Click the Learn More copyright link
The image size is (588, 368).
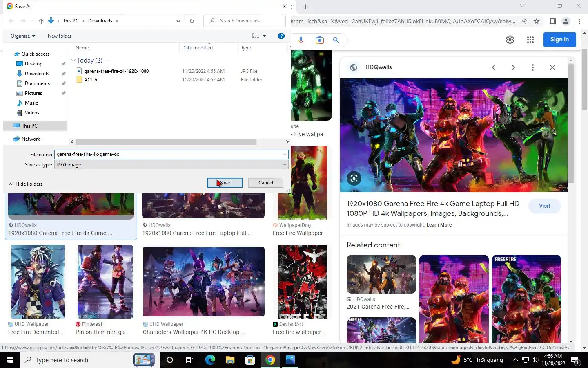point(439,225)
